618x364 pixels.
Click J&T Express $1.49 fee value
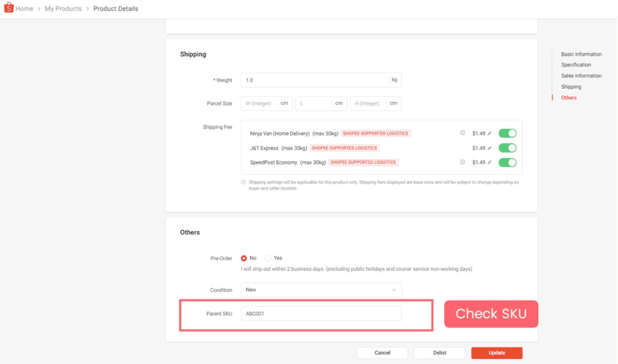coord(479,148)
